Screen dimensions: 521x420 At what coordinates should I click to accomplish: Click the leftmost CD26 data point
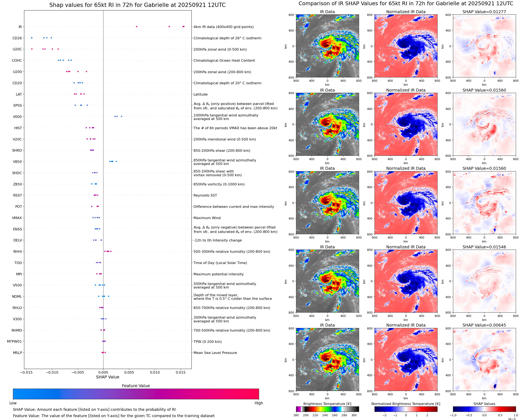pyautogui.click(x=32, y=38)
